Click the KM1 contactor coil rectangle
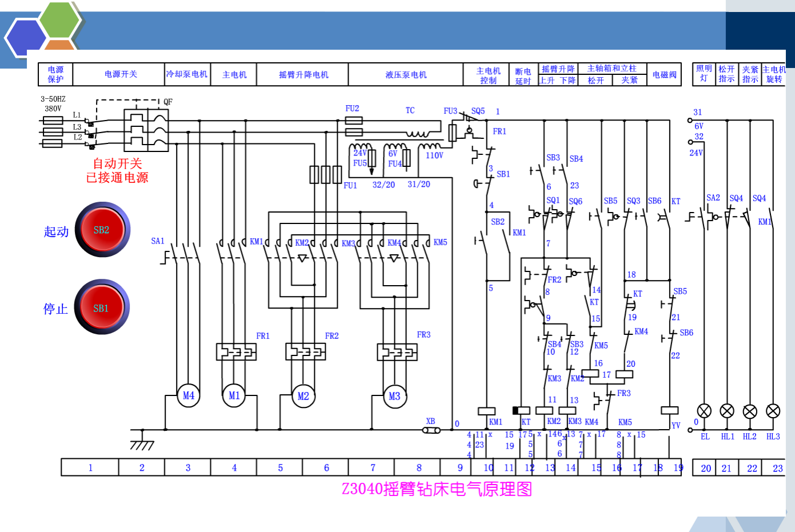Viewport: 795px width, 532px height. (x=486, y=411)
